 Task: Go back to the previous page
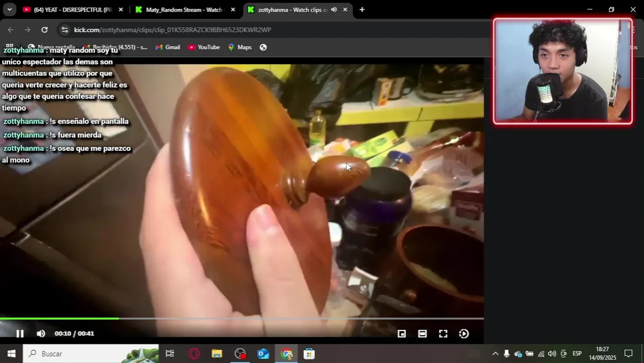11,30
